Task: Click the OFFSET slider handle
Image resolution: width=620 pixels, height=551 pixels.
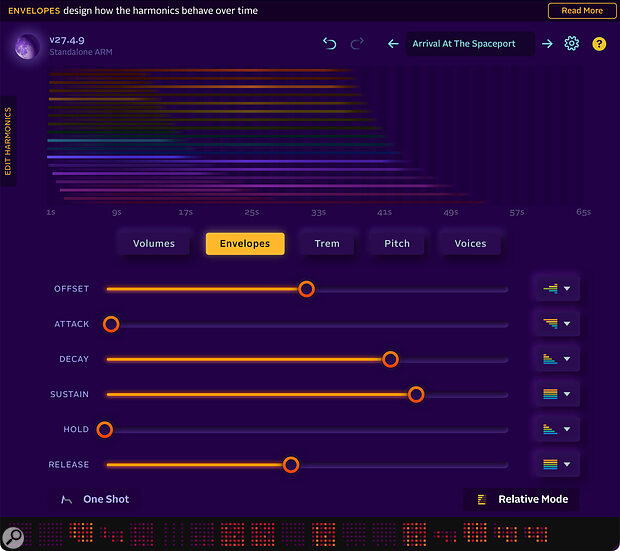Action: pyautogui.click(x=306, y=289)
